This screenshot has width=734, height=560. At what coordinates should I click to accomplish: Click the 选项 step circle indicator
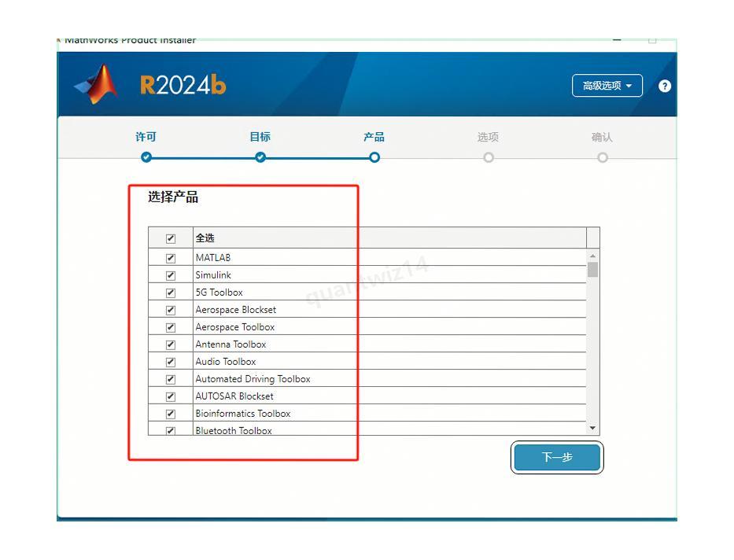pyautogui.click(x=489, y=157)
